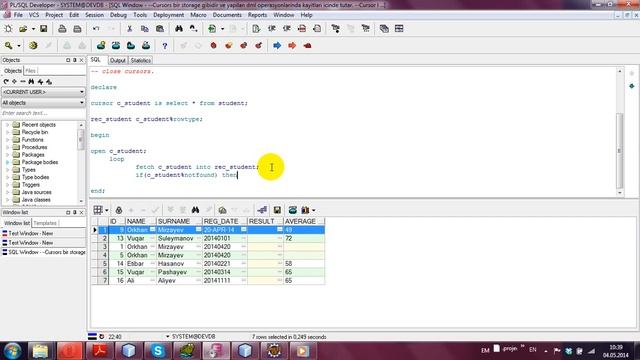Click the Cut scissors icon
This screenshot has width=640, height=360.
pos(129,29)
